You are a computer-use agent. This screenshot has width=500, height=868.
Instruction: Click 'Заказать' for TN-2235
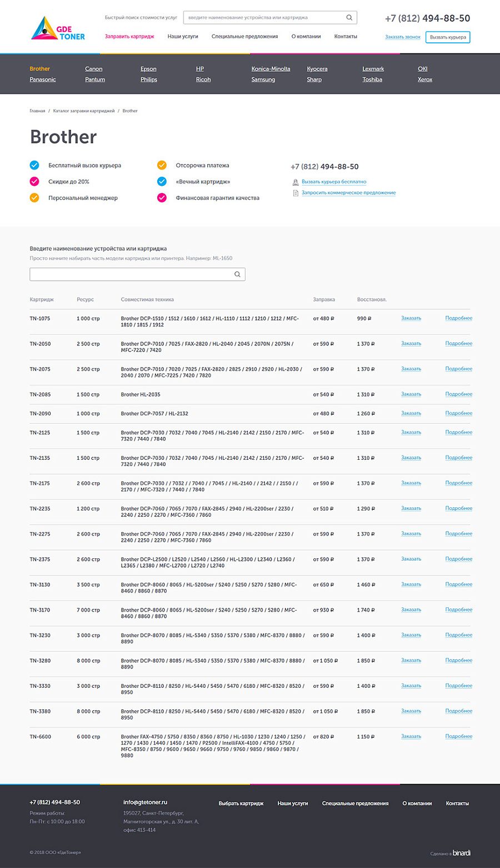pyautogui.click(x=411, y=509)
